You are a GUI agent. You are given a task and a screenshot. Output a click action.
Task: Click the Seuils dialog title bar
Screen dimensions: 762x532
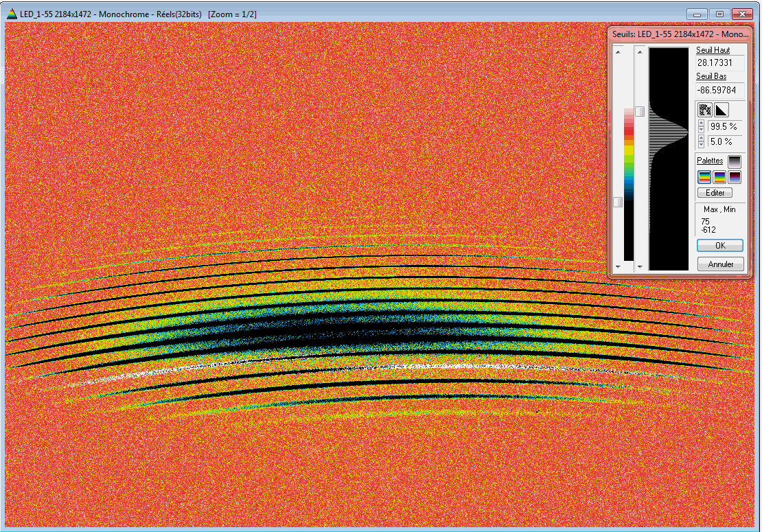(x=680, y=34)
